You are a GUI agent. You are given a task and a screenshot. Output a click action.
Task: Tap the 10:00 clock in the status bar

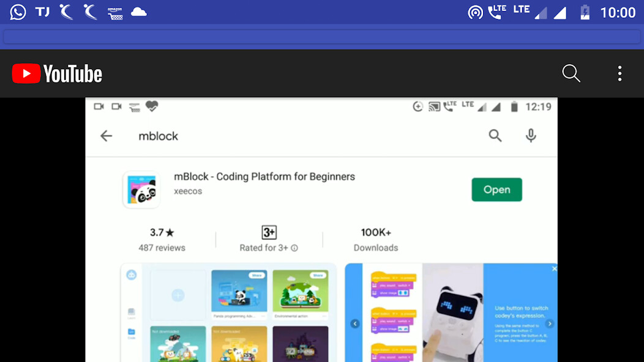[x=618, y=13]
